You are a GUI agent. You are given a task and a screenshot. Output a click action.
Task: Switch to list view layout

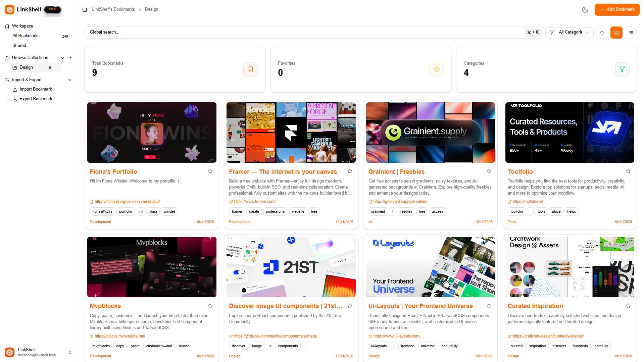[x=631, y=33]
